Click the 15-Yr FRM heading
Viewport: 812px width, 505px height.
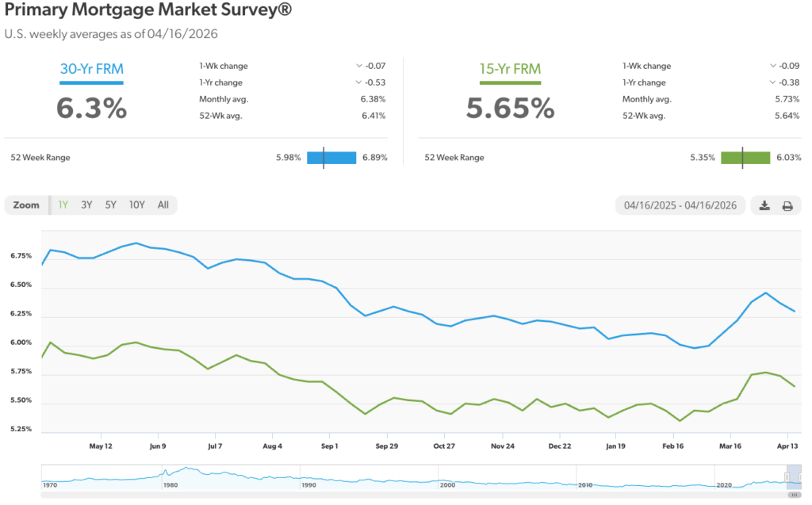point(509,69)
